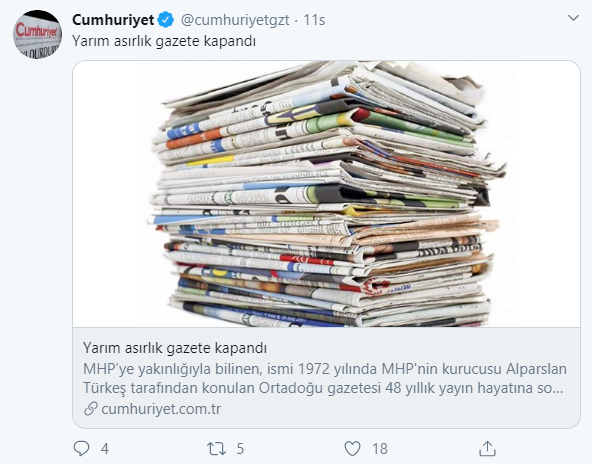Open card headline 'Yarım asırlık gazete kapandı'

175,348
